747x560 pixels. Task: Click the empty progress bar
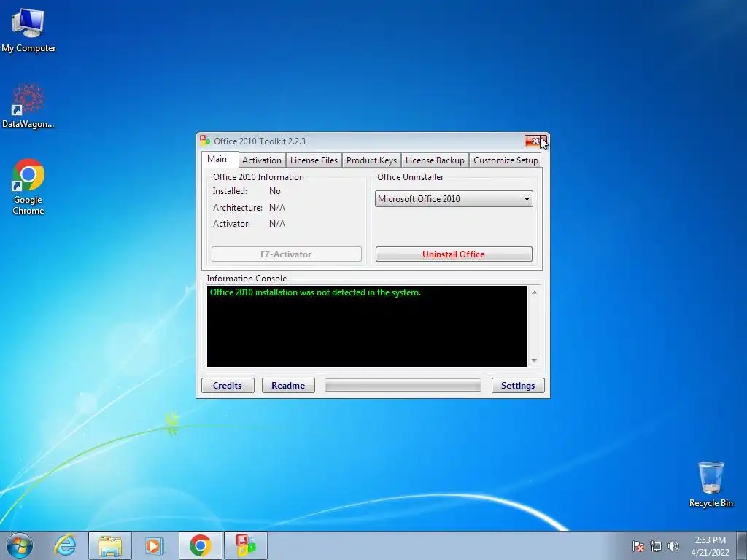[403, 385]
